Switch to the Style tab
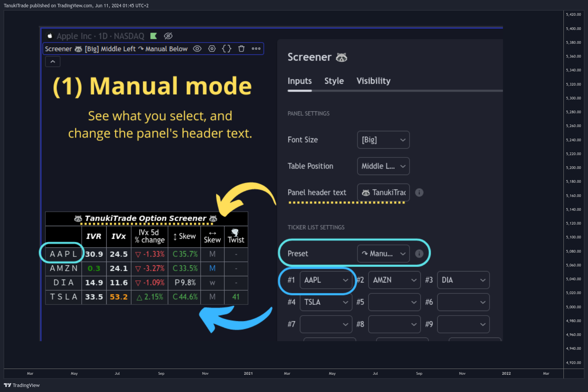The height and width of the screenshot is (392, 588). [x=334, y=81]
